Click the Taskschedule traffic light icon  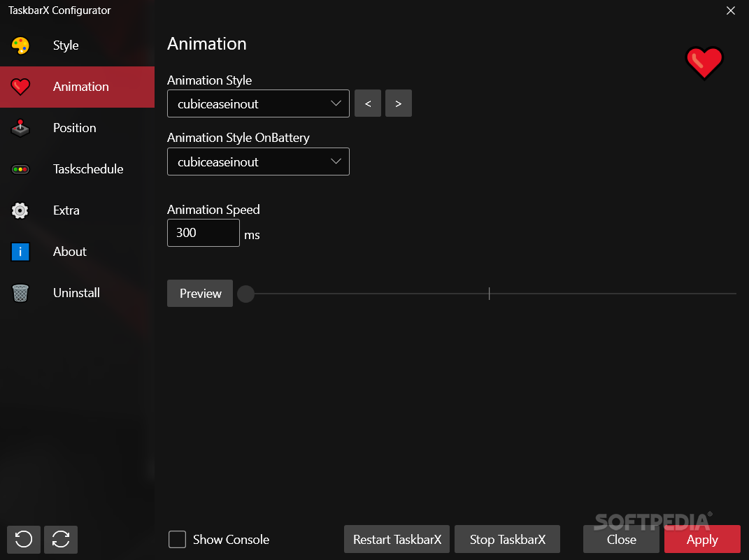coord(20,169)
